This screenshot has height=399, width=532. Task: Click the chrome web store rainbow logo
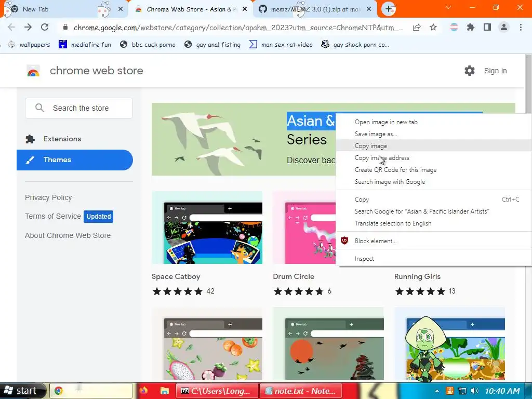coord(33,71)
